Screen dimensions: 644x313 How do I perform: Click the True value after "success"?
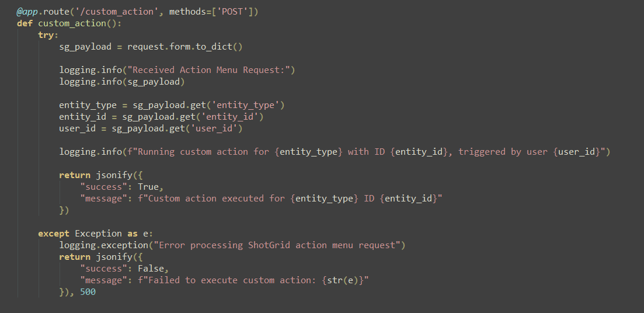coord(148,187)
